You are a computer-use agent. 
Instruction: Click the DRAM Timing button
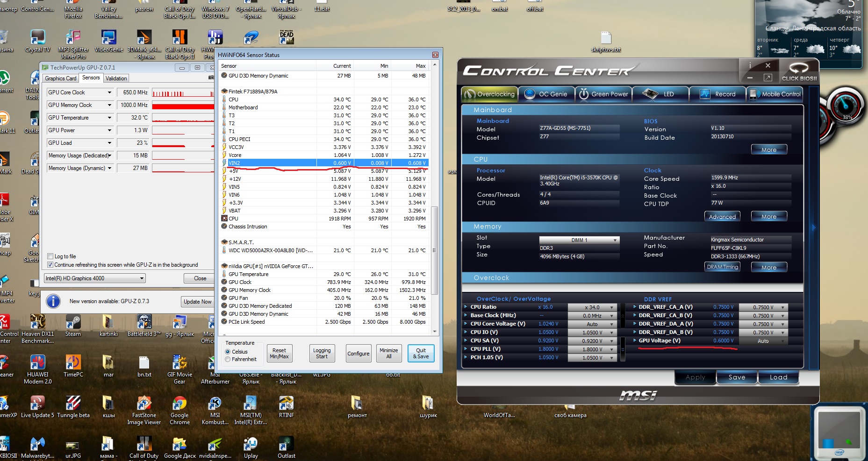(722, 267)
